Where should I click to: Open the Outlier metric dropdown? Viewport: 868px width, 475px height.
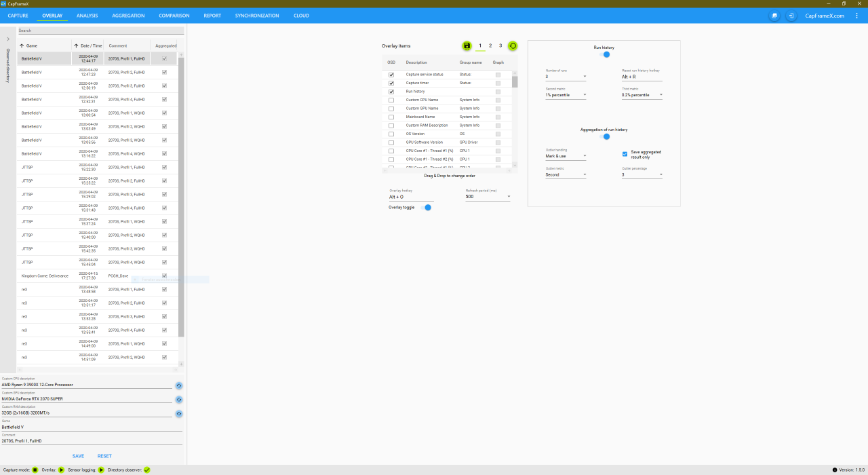[566, 174]
